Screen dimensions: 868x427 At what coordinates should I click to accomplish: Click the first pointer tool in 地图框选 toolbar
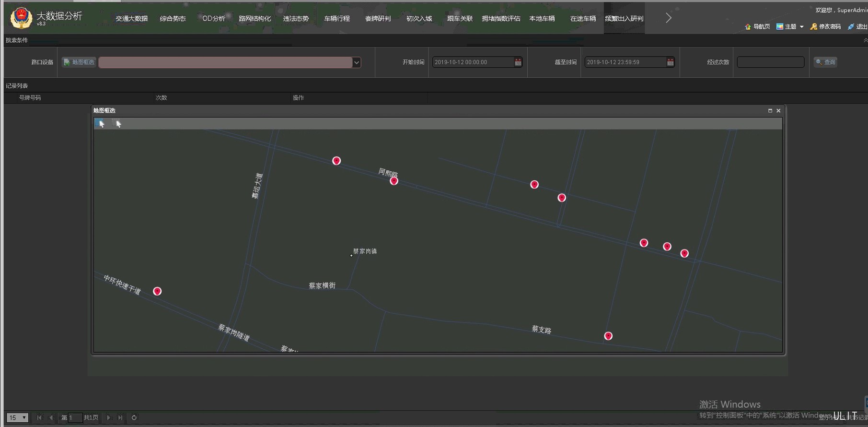(x=101, y=124)
